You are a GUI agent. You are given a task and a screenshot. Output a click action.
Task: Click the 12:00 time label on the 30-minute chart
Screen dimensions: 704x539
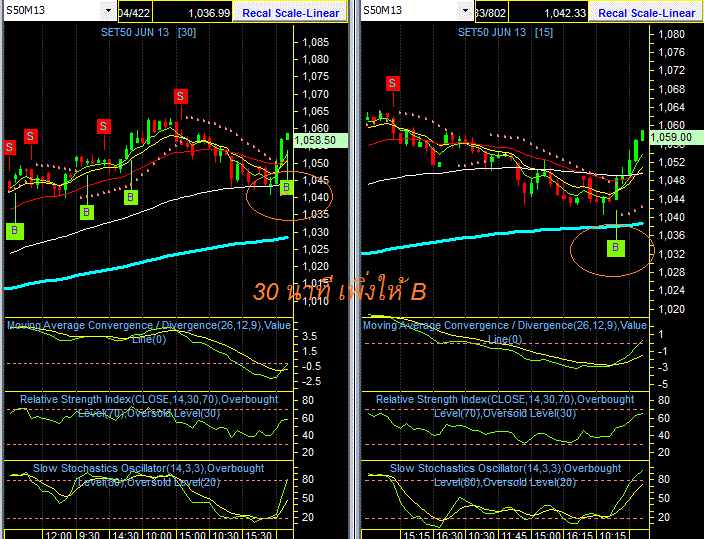click(x=58, y=535)
